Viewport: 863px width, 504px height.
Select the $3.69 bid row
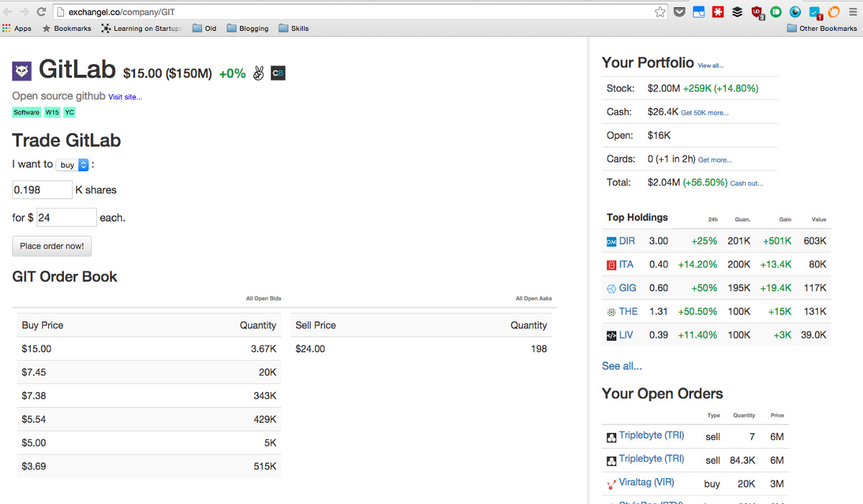point(149,466)
